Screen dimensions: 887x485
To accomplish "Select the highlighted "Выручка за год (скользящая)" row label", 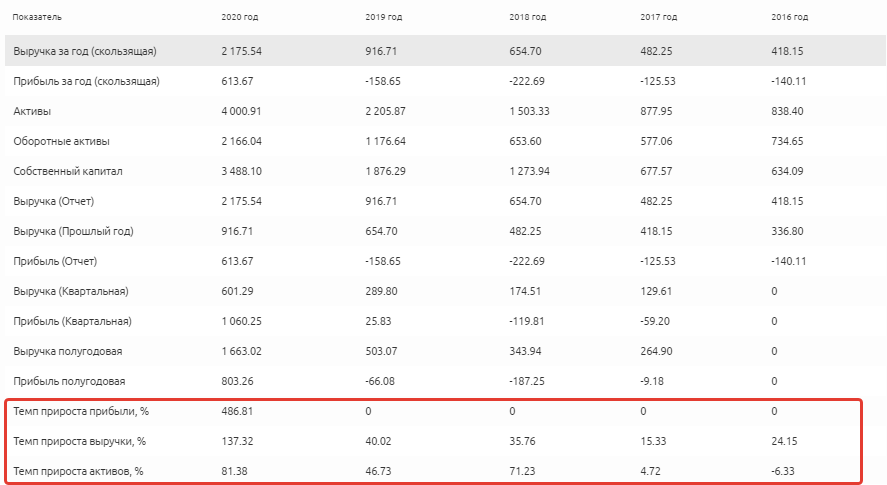I will (85, 51).
